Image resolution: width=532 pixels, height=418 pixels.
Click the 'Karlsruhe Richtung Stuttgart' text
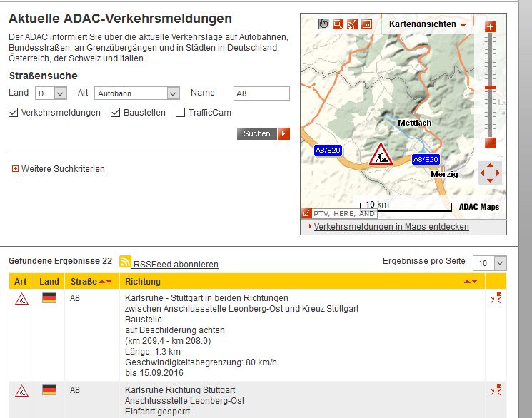(180, 390)
